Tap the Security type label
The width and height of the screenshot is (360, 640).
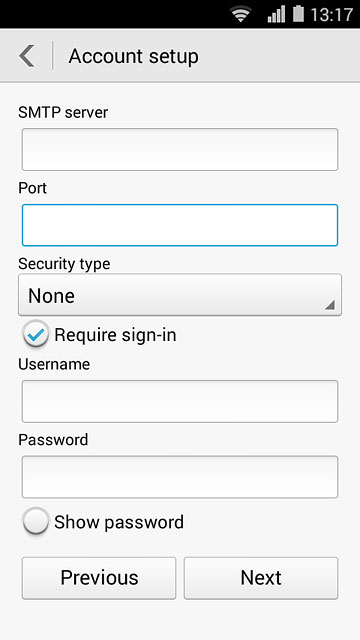click(x=64, y=264)
